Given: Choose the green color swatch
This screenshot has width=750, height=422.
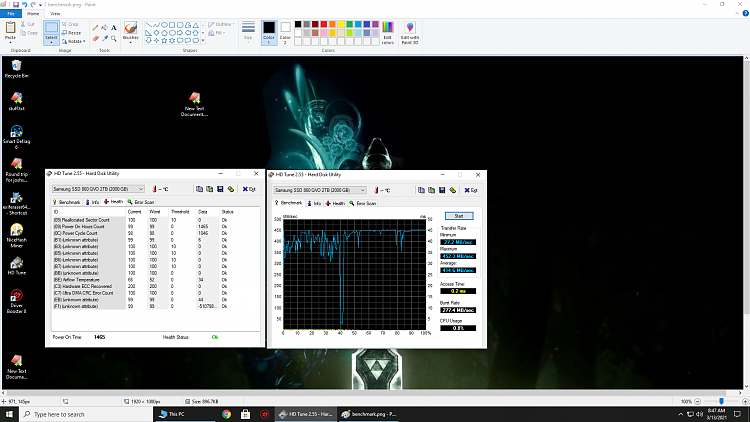Looking at the screenshot, I should pyautogui.click(x=350, y=24).
